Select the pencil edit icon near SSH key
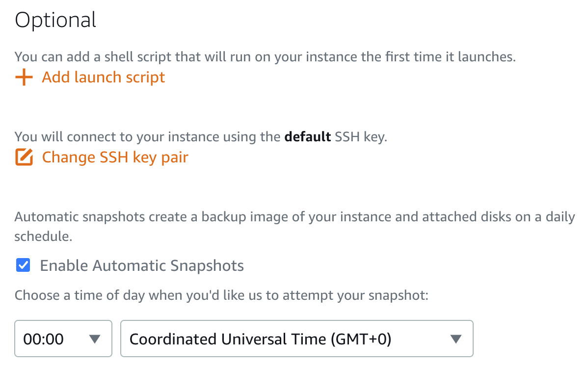The height and width of the screenshot is (367, 588). pos(24,157)
